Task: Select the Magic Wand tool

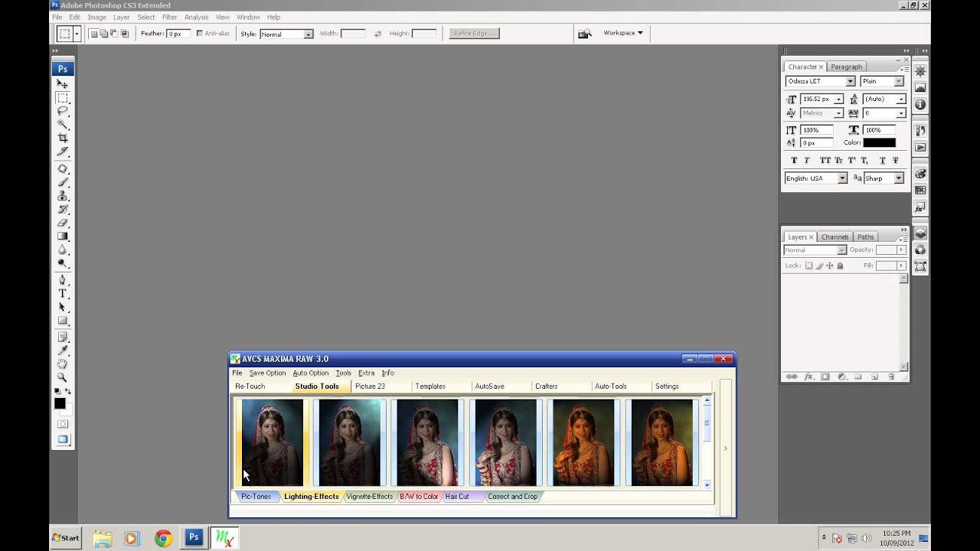Action: pyautogui.click(x=63, y=124)
